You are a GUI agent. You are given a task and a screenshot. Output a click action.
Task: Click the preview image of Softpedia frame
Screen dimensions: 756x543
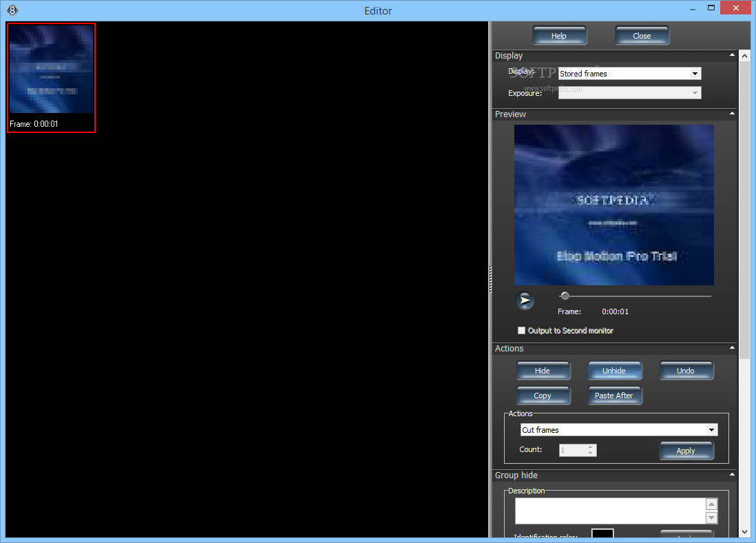[613, 205]
